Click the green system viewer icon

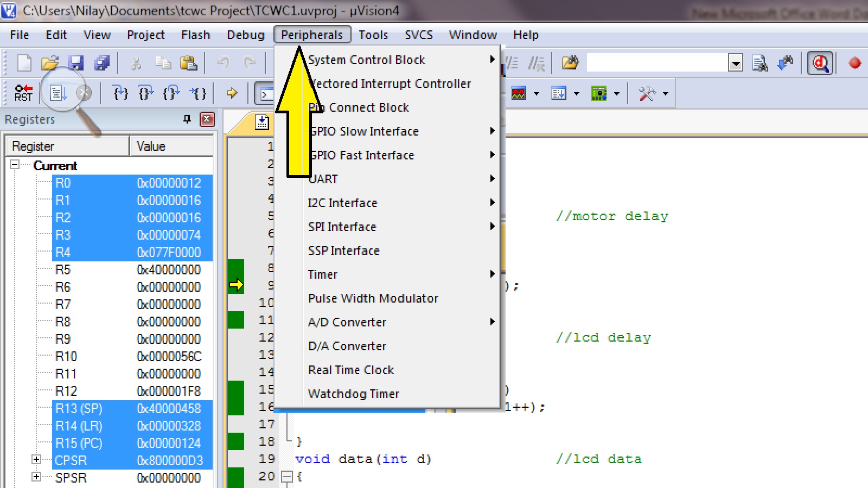599,93
